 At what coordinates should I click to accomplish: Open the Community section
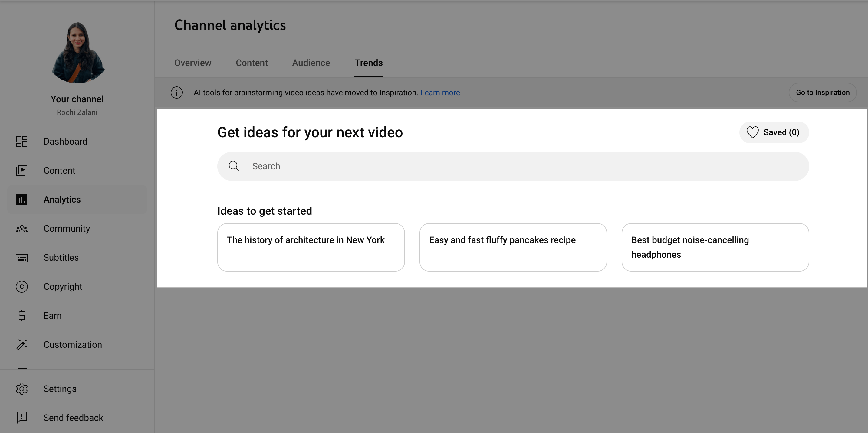tap(21, 229)
